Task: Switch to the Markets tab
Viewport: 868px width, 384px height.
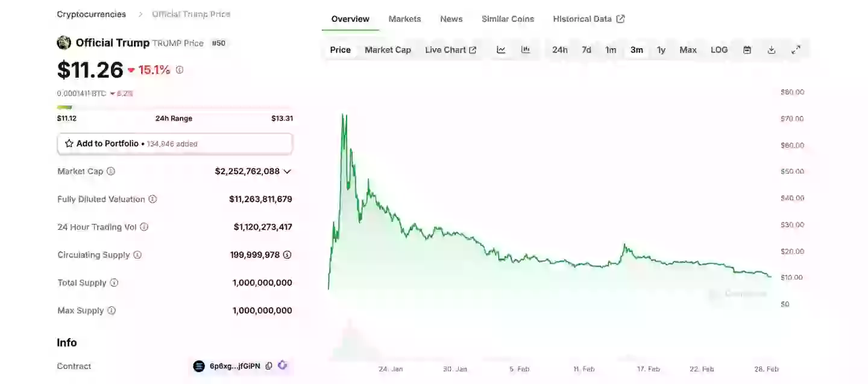Action: [404, 19]
